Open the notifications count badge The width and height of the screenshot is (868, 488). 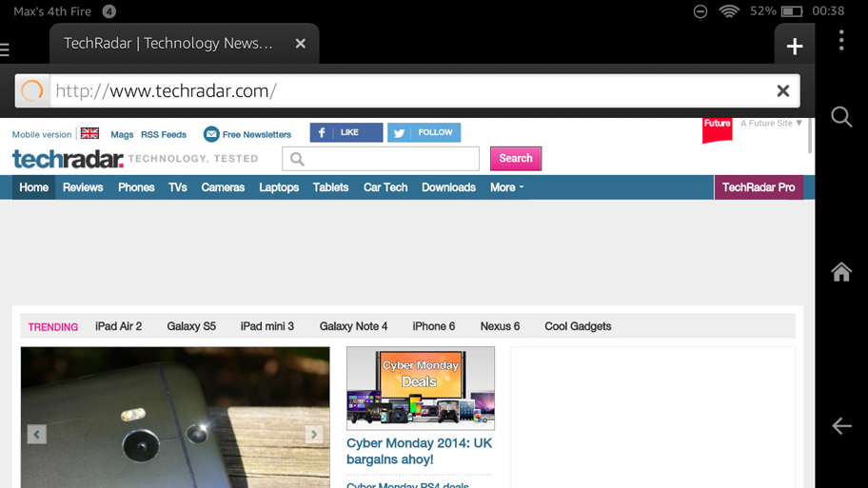109,11
